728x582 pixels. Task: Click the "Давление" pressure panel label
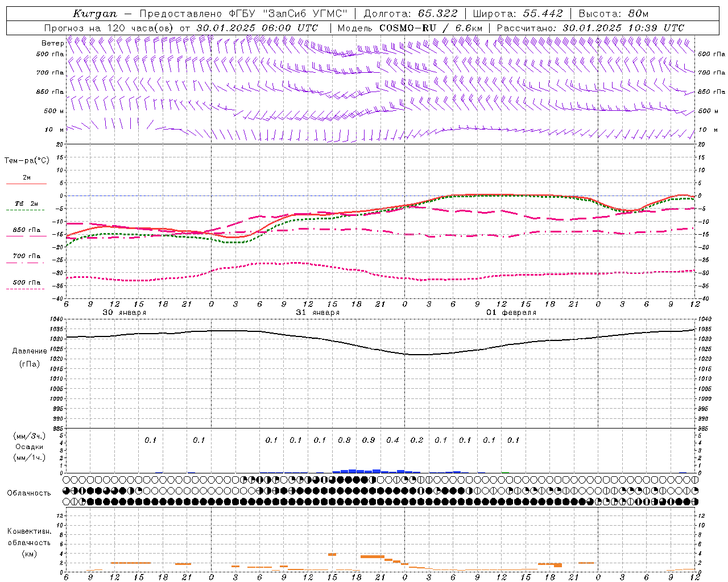(x=30, y=351)
